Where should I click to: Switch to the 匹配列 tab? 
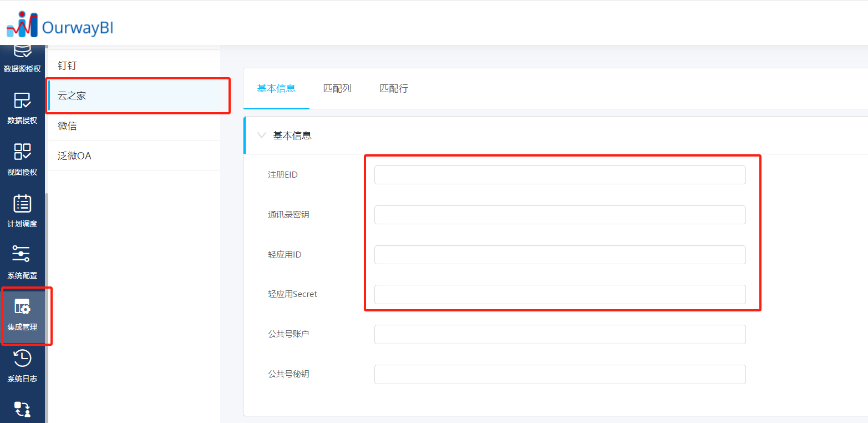tap(337, 88)
